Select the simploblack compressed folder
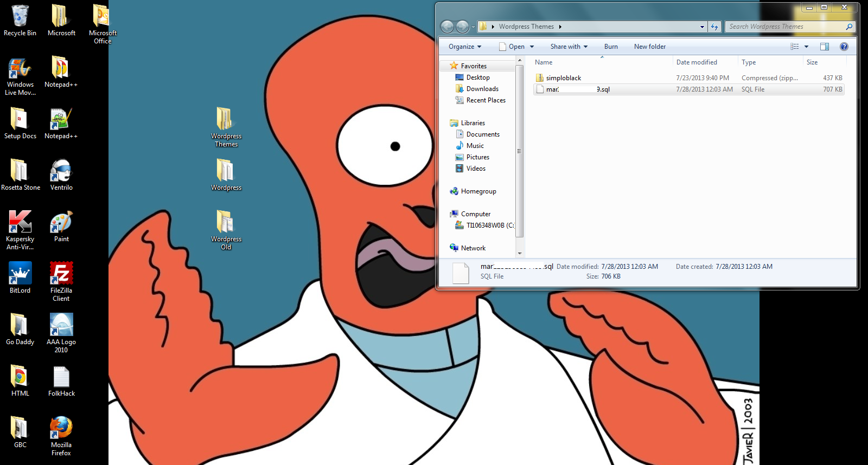 [688, 78]
